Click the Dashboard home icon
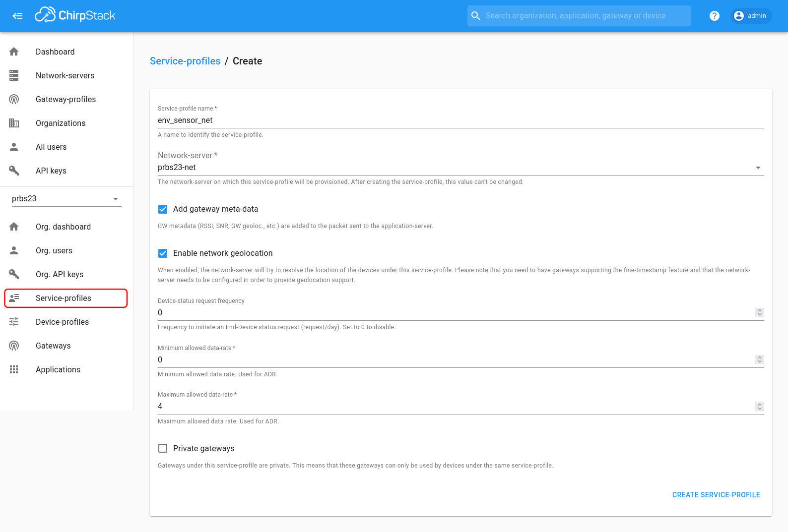 click(14, 52)
